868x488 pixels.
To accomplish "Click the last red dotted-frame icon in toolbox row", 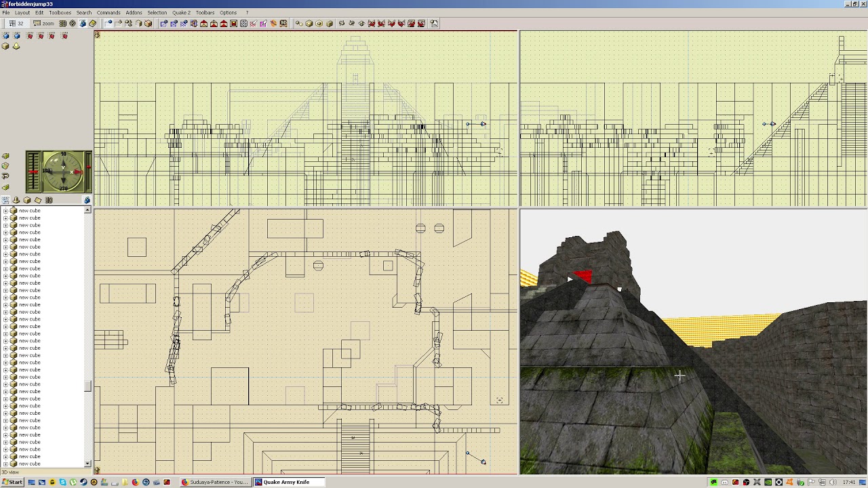I will [64, 35].
